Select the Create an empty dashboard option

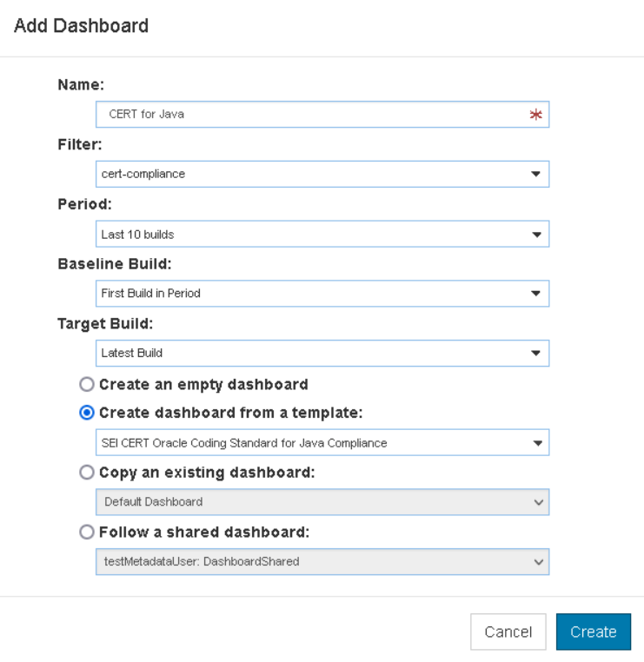pyautogui.click(x=87, y=384)
